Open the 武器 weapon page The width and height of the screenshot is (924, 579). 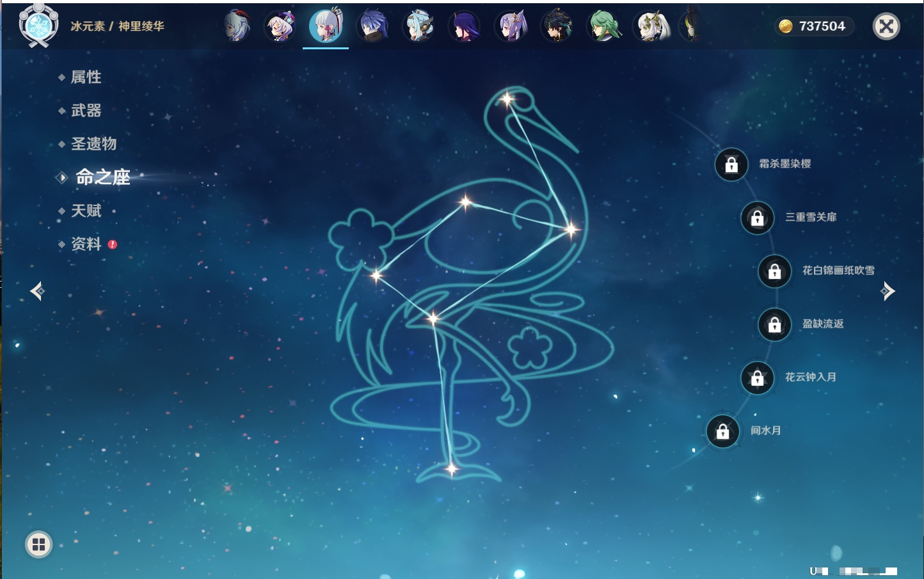86,110
